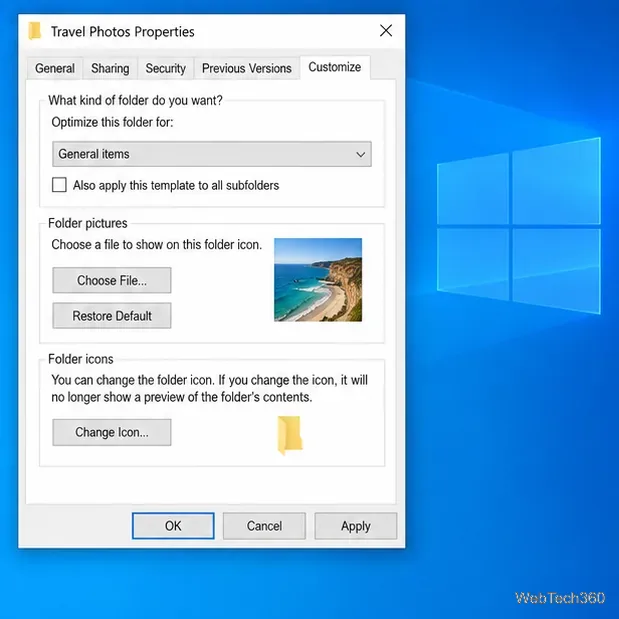Image resolution: width=619 pixels, height=619 pixels.
Task: Close the Travel Photos Properties dialog
Action: [x=386, y=30]
